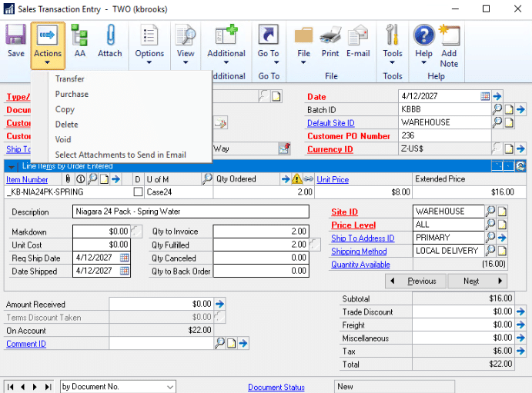This screenshot has height=393, width=532.
Task: Open the Req Ship Date calendar icon
Action: [125, 258]
